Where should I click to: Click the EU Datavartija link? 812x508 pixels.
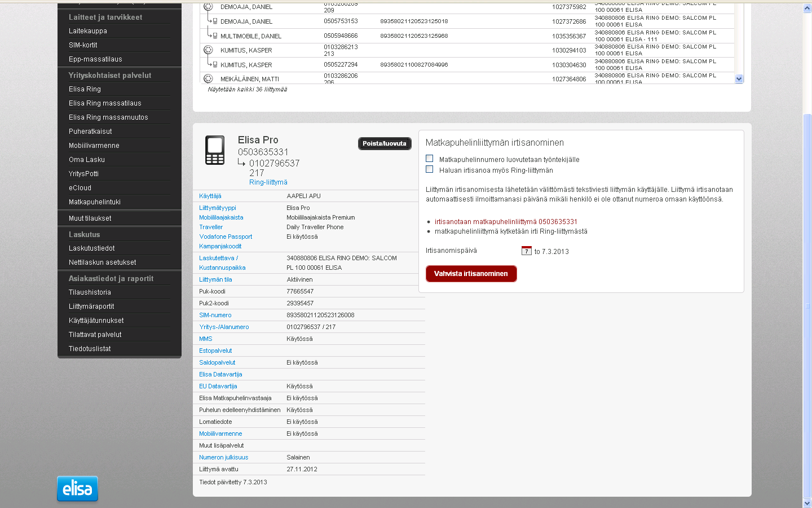(218, 386)
